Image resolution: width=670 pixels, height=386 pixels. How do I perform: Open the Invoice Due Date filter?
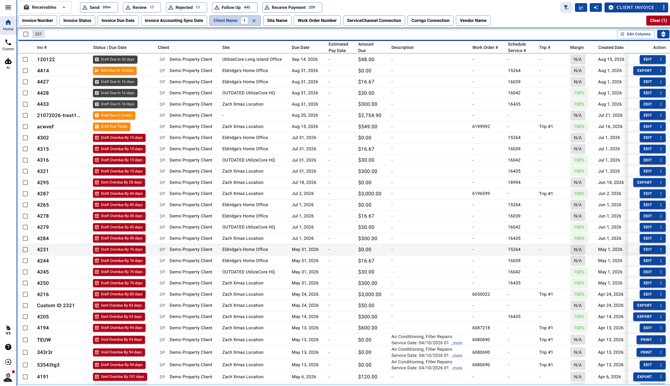118,21
